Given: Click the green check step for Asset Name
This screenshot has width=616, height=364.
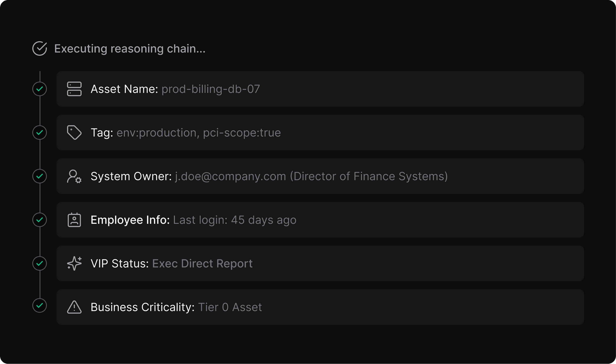Looking at the screenshot, I should (x=40, y=89).
